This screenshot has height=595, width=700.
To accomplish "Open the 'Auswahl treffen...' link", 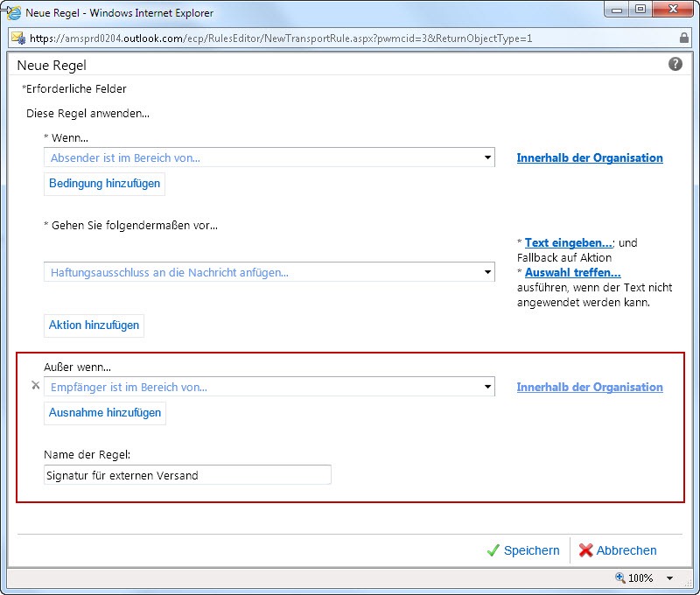I will coord(572,272).
